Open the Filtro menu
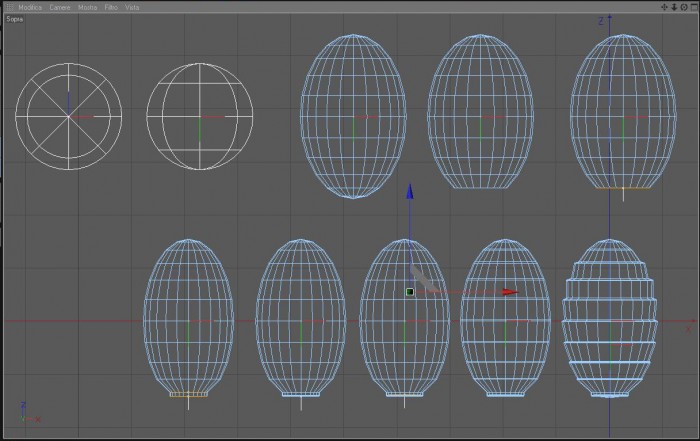The height and width of the screenshot is (441, 700). [x=111, y=7]
